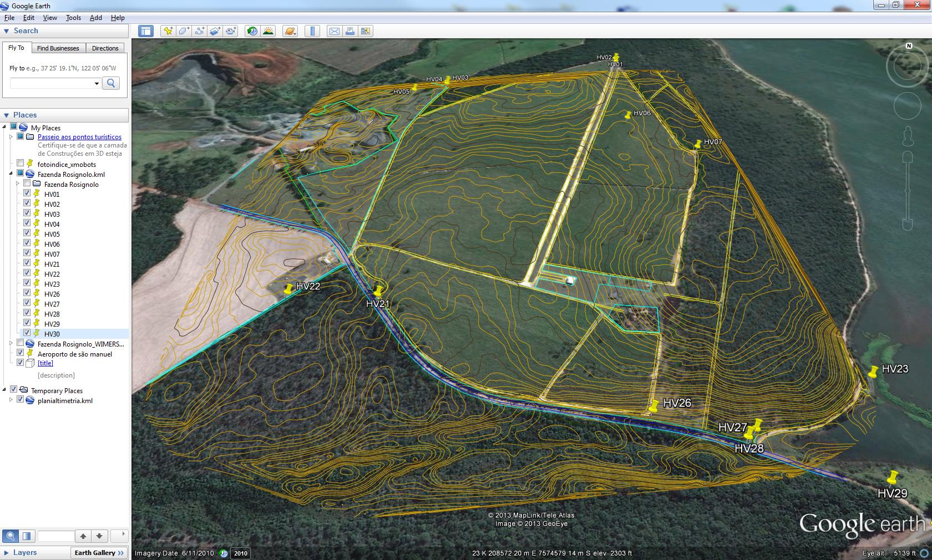Expand Passeio aos pontos turísticos node
932x560 pixels.
click(11, 137)
